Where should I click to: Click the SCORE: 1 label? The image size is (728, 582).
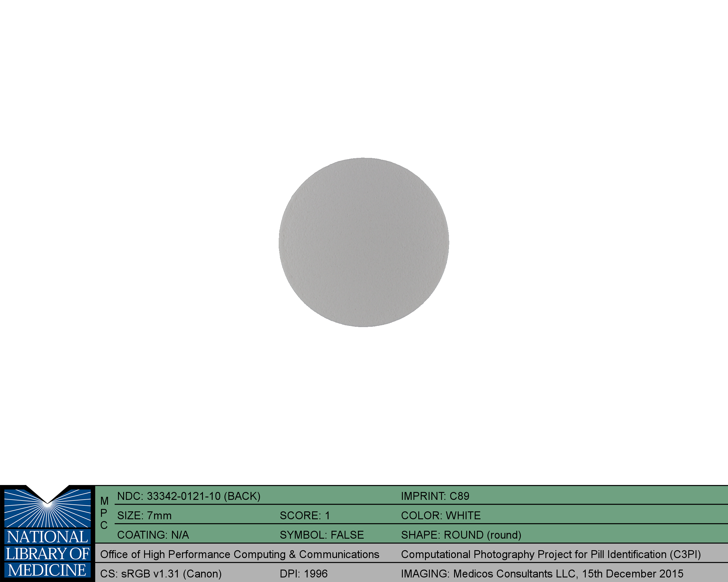coord(305,516)
